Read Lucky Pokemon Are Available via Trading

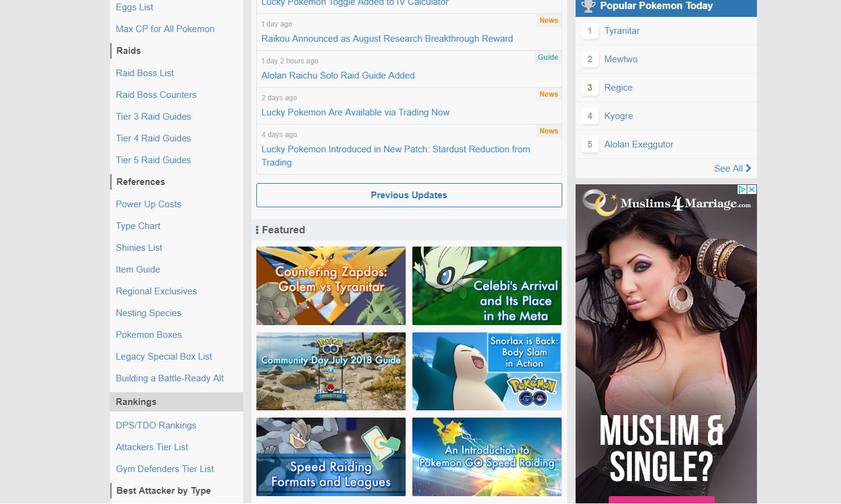coord(356,112)
